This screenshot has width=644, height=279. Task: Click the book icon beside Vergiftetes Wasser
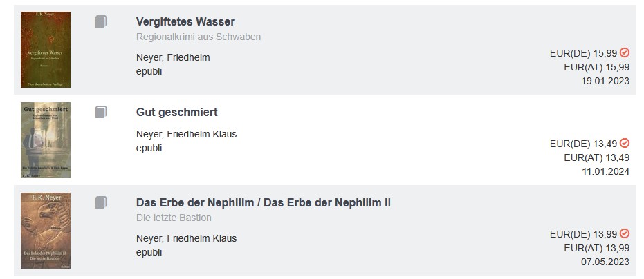point(101,21)
